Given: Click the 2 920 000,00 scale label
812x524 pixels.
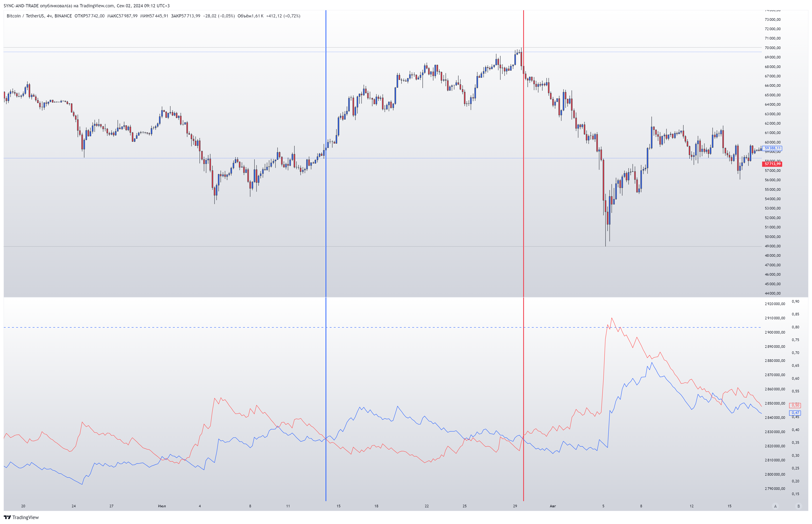Looking at the screenshot, I should coord(775,304).
